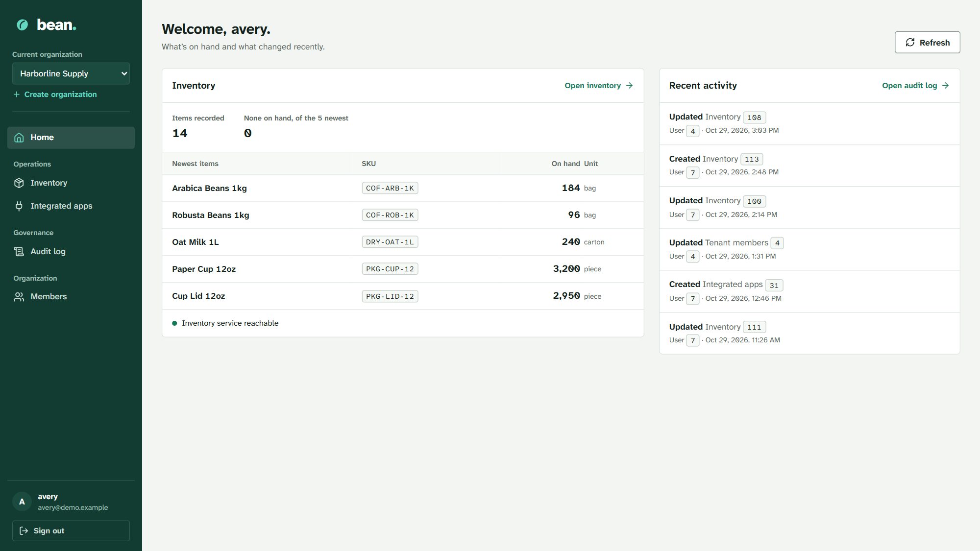The height and width of the screenshot is (551, 980).
Task: Click the SKU column header
Action: tap(369, 164)
